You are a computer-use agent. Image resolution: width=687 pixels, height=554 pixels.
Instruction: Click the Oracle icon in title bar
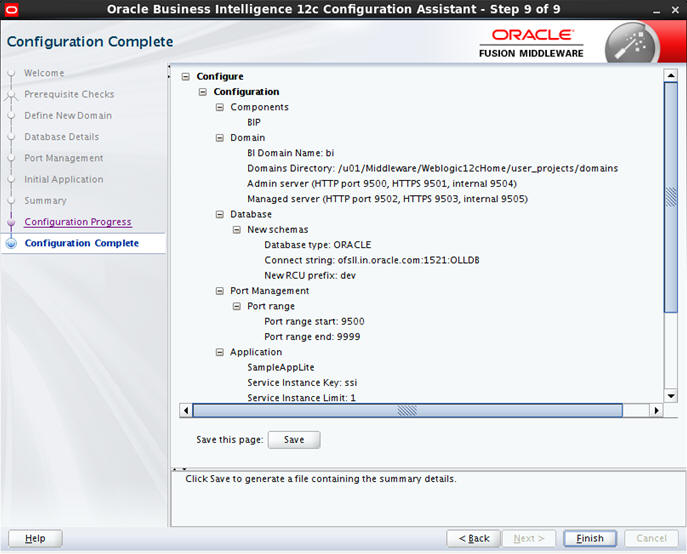pyautogui.click(x=11, y=9)
